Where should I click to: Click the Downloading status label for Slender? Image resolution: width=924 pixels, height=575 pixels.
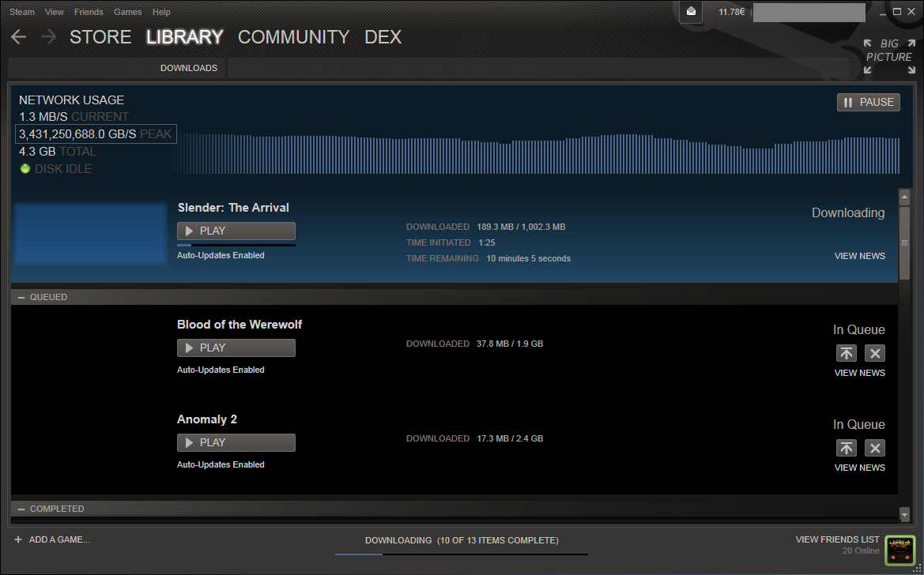pos(848,213)
